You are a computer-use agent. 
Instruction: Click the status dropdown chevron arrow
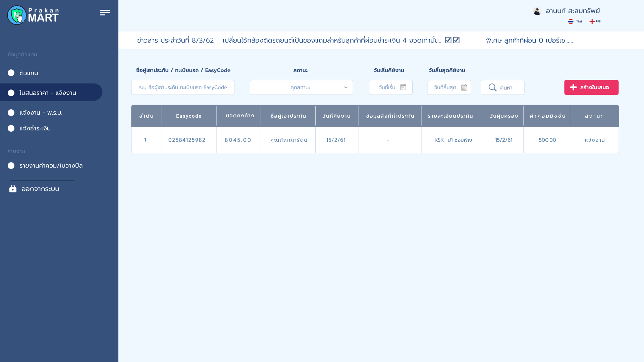[345, 87]
